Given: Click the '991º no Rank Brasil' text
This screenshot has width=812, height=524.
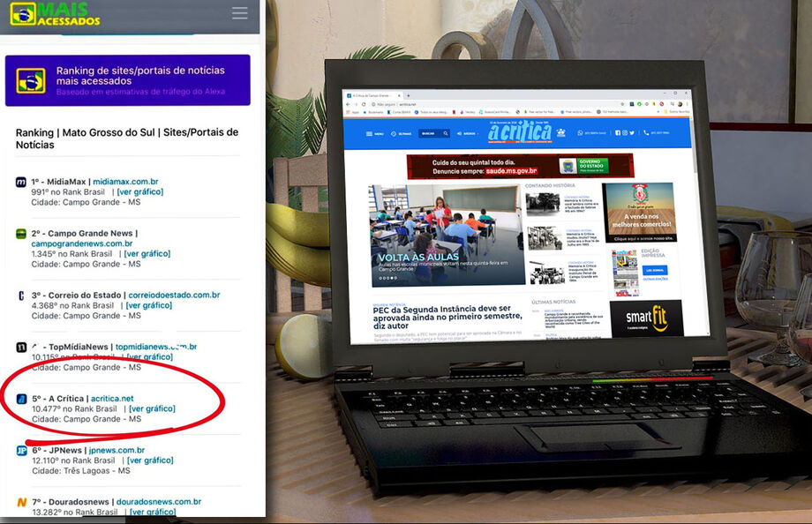Looking at the screenshot, I should (68, 191).
